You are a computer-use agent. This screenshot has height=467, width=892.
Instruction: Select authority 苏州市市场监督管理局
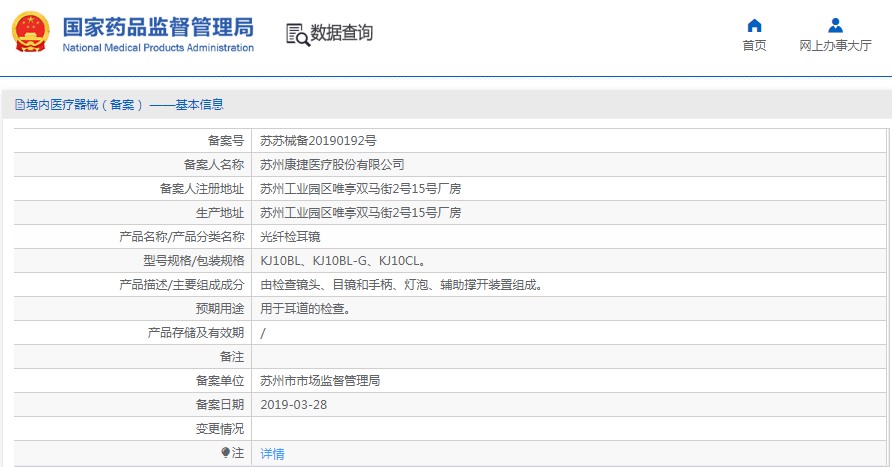320,381
